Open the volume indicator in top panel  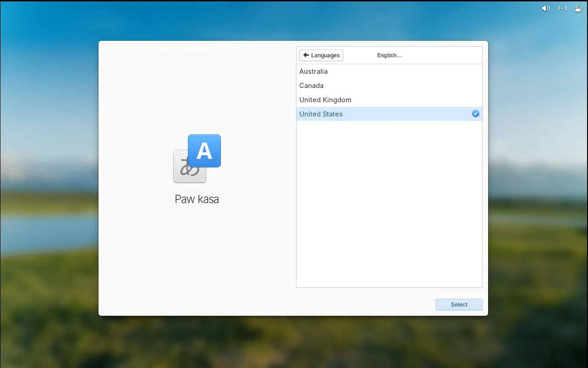tap(545, 8)
